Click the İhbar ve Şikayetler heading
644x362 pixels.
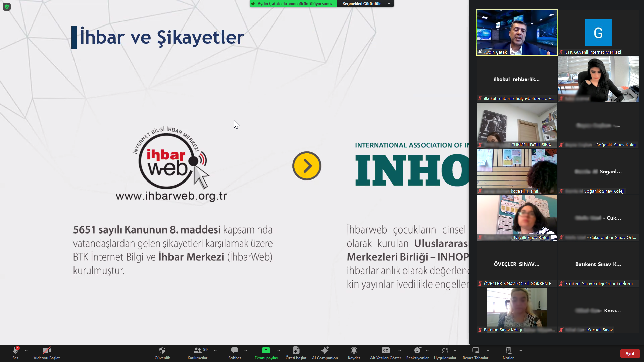[x=162, y=37]
